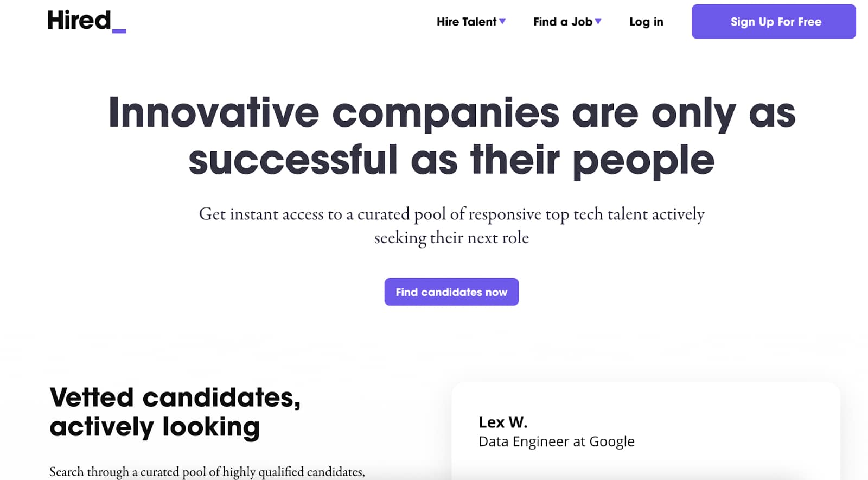Open the Hire Talent menu

click(x=471, y=22)
